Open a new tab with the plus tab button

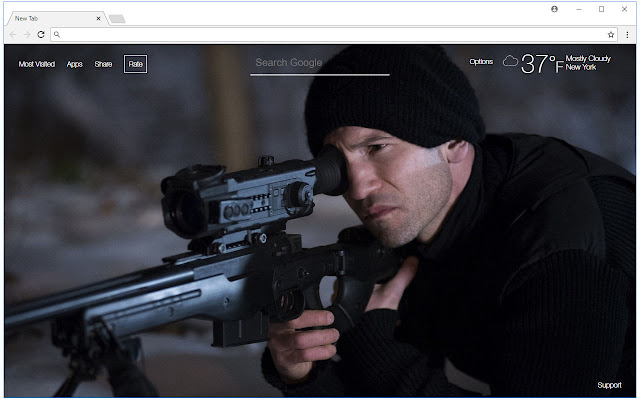[x=117, y=19]
